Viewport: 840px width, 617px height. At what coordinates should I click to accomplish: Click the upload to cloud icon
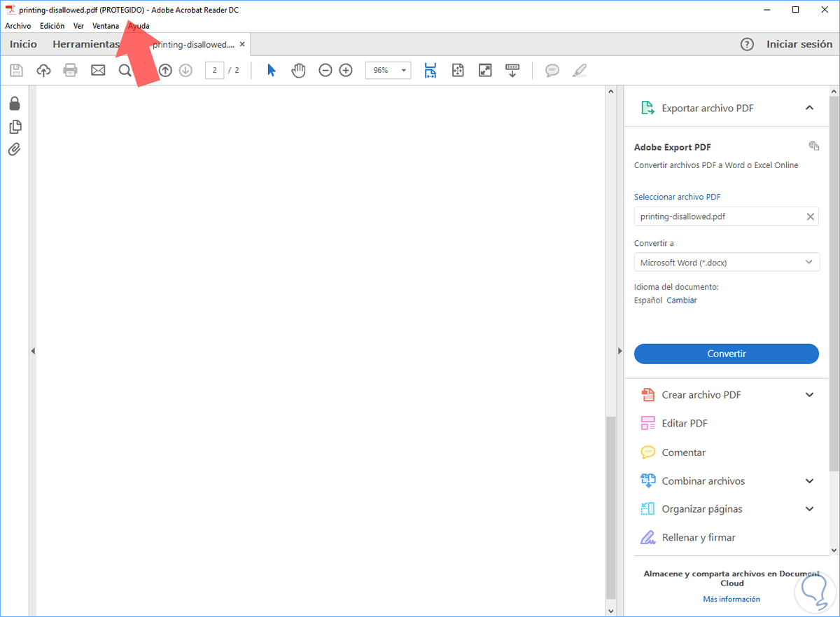click(43, 71)
